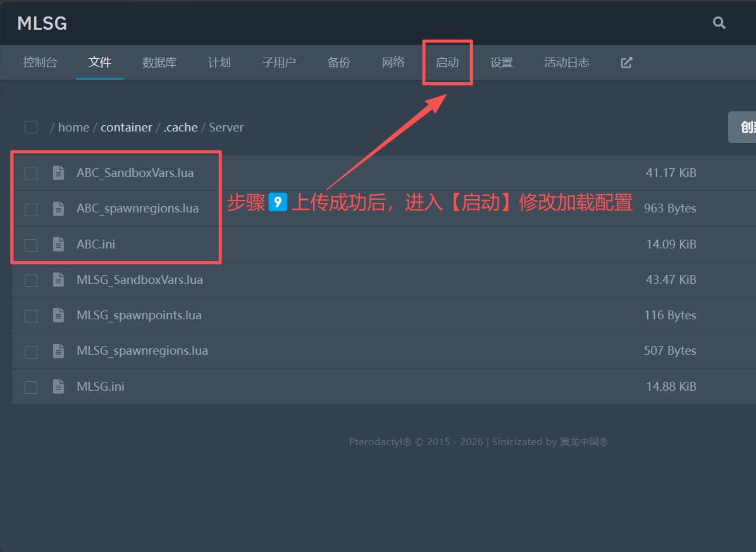Select the ABC_spawnregions.lua checkbox
Viewport: 756px width, 552px height.
[31, 209]
